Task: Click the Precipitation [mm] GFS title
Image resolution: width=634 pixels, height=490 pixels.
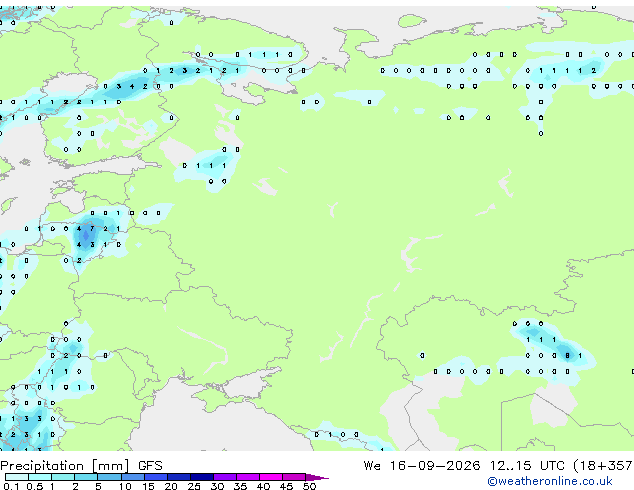Action: point(81,466)
